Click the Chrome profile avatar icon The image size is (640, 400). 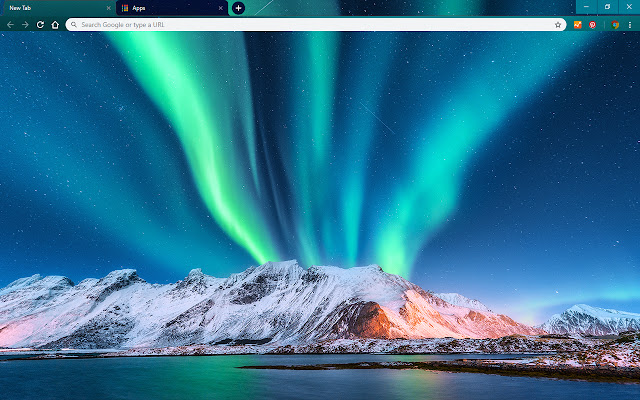coord(615,24)
